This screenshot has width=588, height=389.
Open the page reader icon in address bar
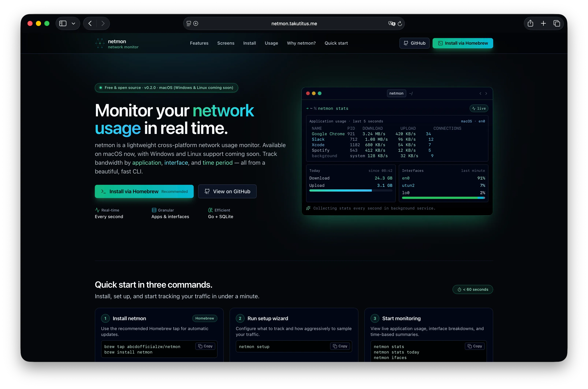[189, 24]
